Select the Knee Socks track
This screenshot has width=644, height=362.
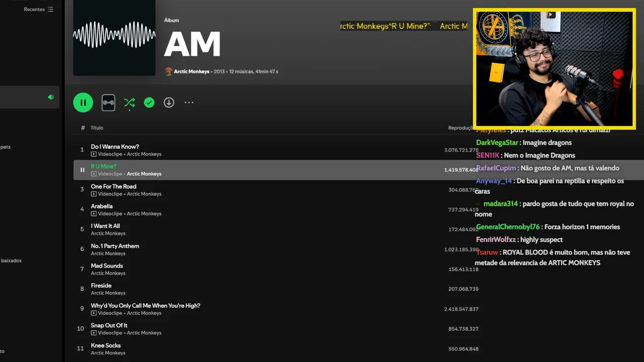106,345
